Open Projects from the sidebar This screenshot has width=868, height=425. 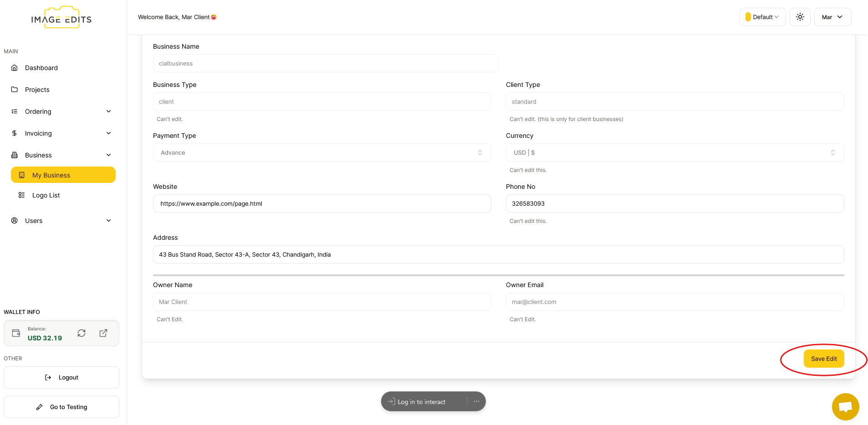37,90
